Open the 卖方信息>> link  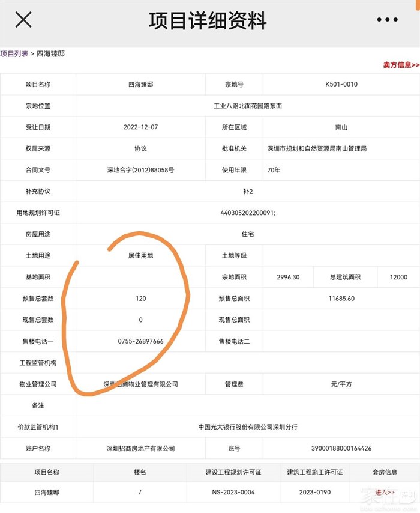(401, 65)
